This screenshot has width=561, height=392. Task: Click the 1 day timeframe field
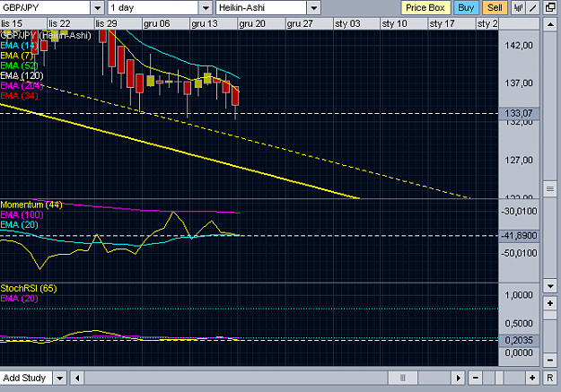click(153, 7)
